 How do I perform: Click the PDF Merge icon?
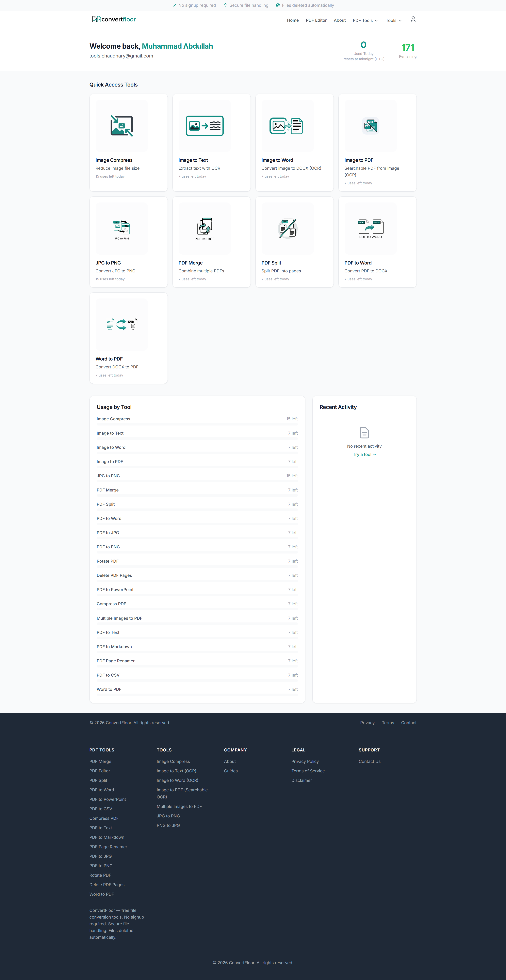point(204,228)
